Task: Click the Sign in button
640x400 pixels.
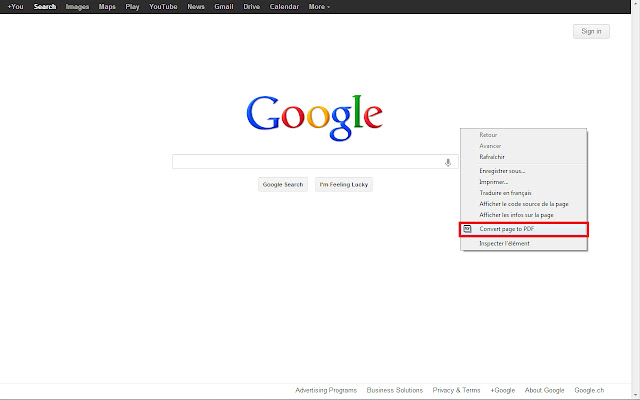Action: tap(591, 31)
